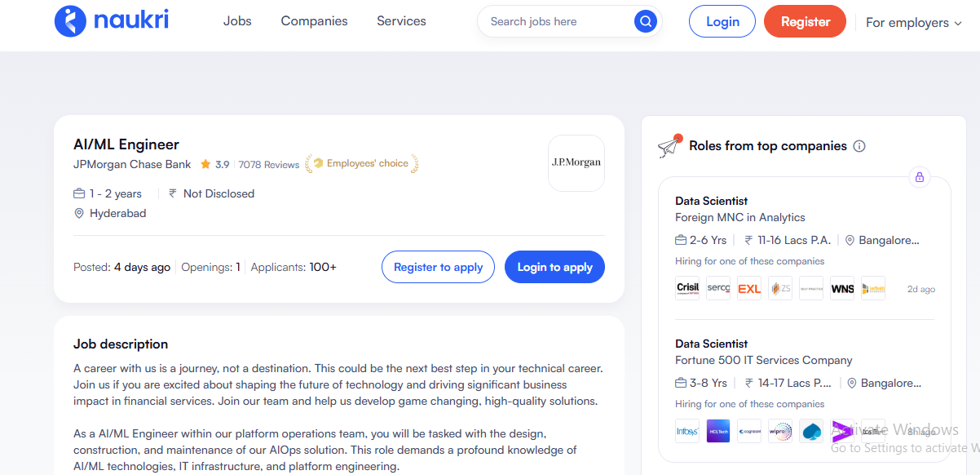
Task: Click the Naukri logo
Action: pyautogui.click(x=112, y=21)
